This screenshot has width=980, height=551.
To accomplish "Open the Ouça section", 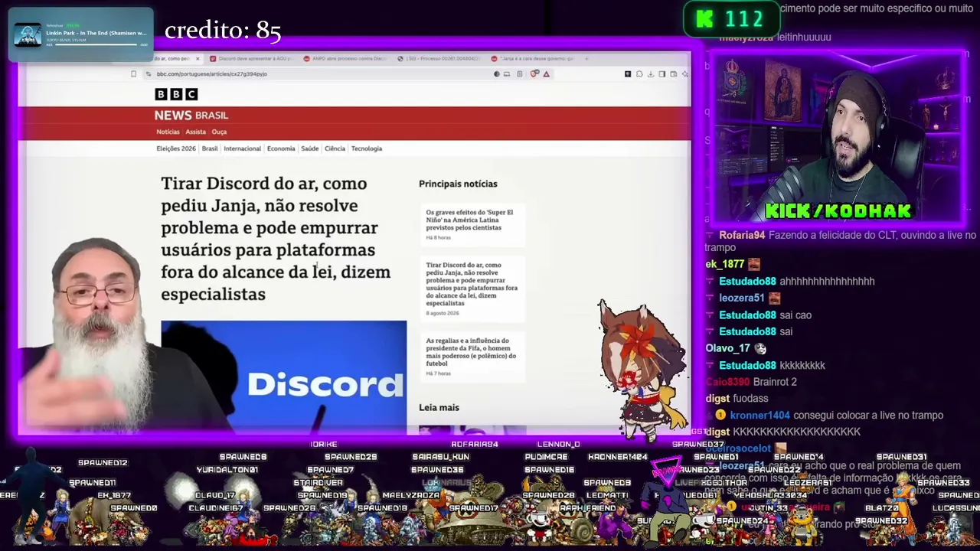I will (x=219, y=132).
